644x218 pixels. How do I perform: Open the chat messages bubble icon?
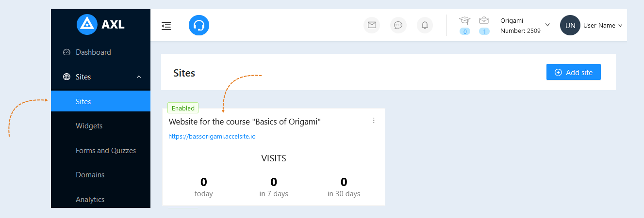[398, 25]
